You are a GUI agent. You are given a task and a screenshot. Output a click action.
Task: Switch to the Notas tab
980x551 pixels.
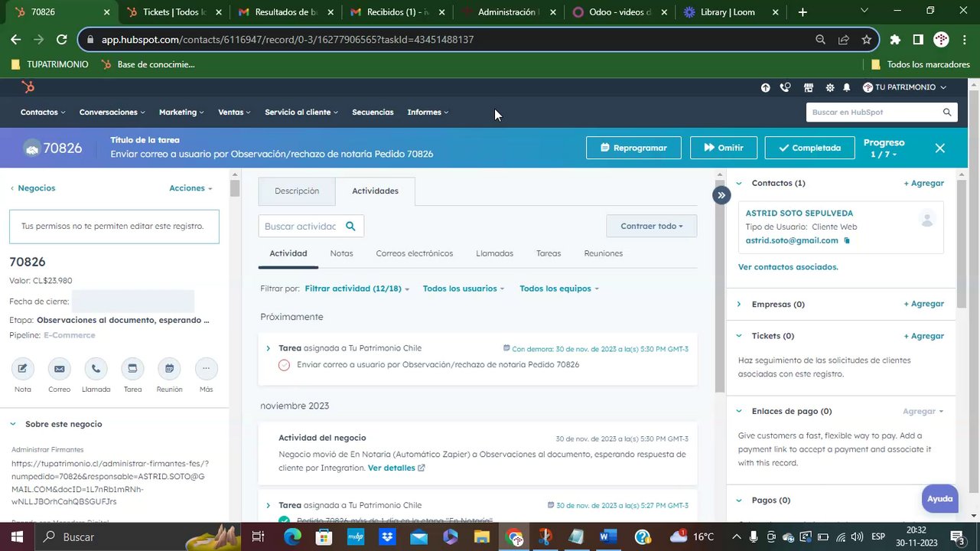coord(341,253)
